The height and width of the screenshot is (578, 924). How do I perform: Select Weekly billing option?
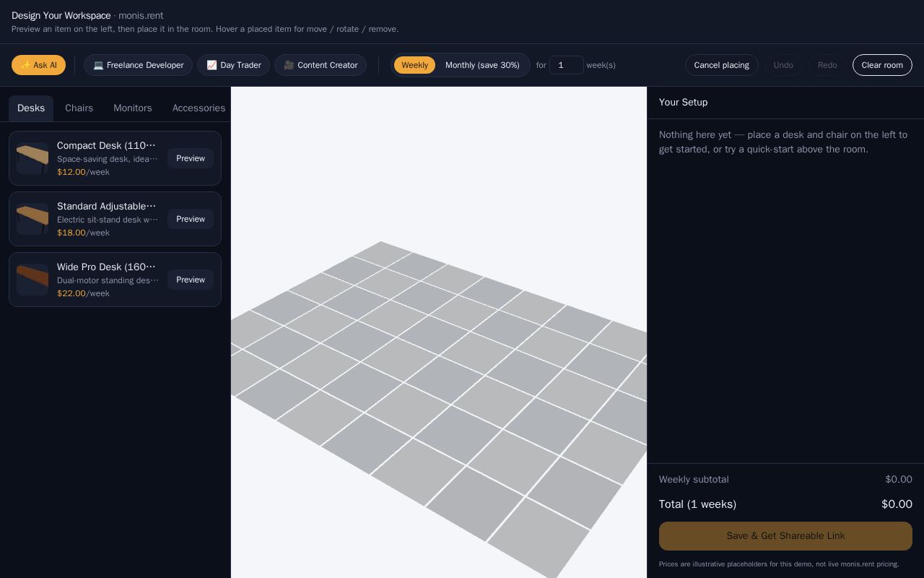click(x=414, y=65)
